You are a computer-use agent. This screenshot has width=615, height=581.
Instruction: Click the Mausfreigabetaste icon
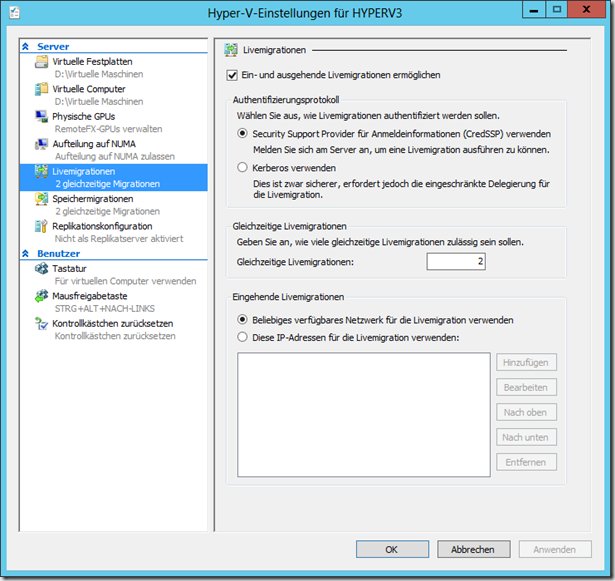[42, 296]
